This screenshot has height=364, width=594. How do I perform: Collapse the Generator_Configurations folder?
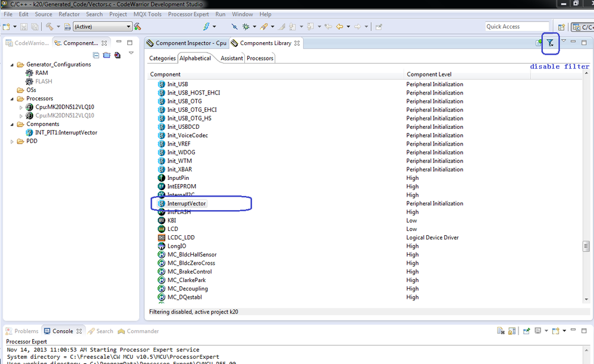12,65
